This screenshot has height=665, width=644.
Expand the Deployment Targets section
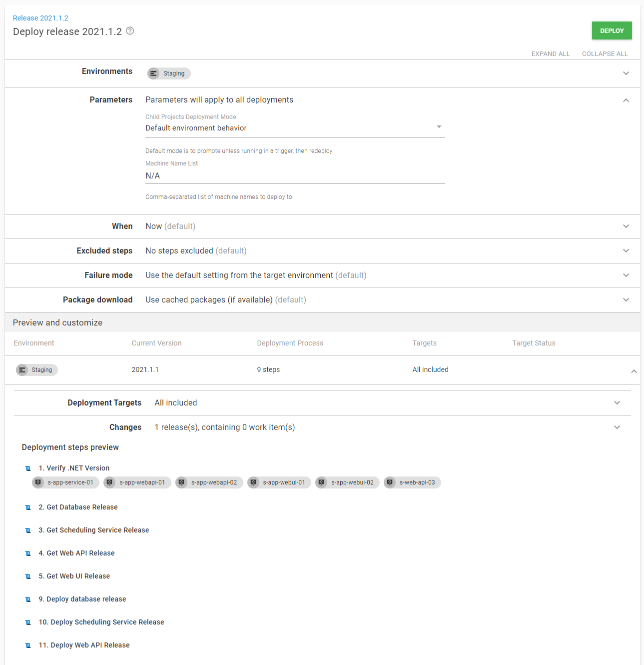pos(617,402)
